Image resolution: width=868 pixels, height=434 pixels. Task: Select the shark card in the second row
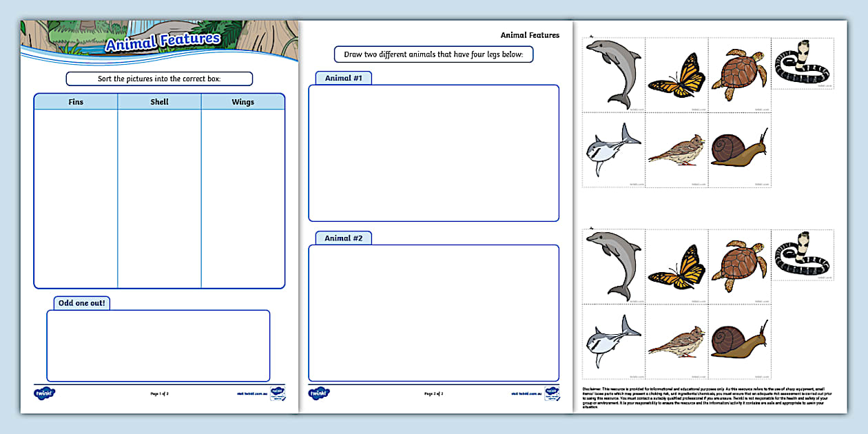point(612,149)
